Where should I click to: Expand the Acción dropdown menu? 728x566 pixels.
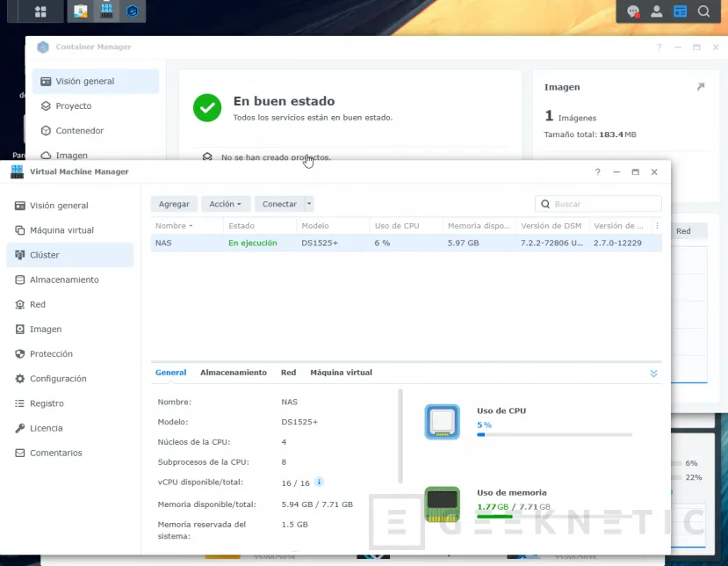[226, 204]
